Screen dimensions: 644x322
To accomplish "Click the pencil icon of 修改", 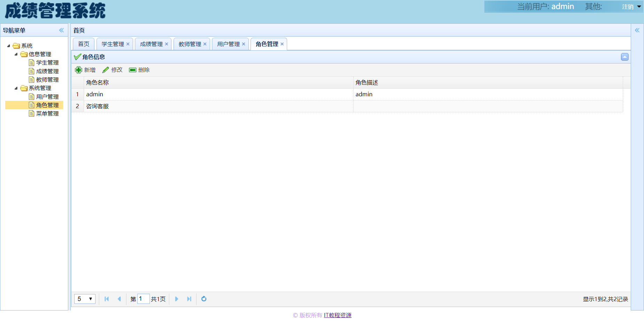I will [106, 70].
